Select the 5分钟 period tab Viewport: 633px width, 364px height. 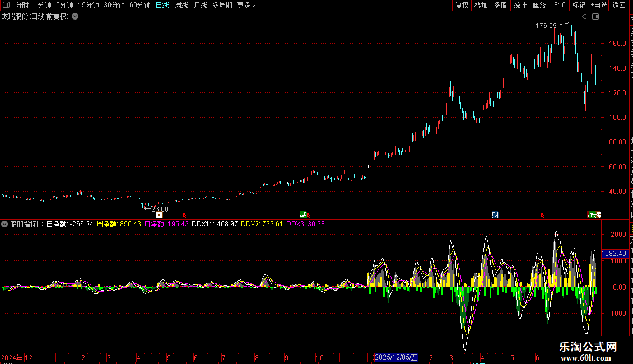pos(64,5)
